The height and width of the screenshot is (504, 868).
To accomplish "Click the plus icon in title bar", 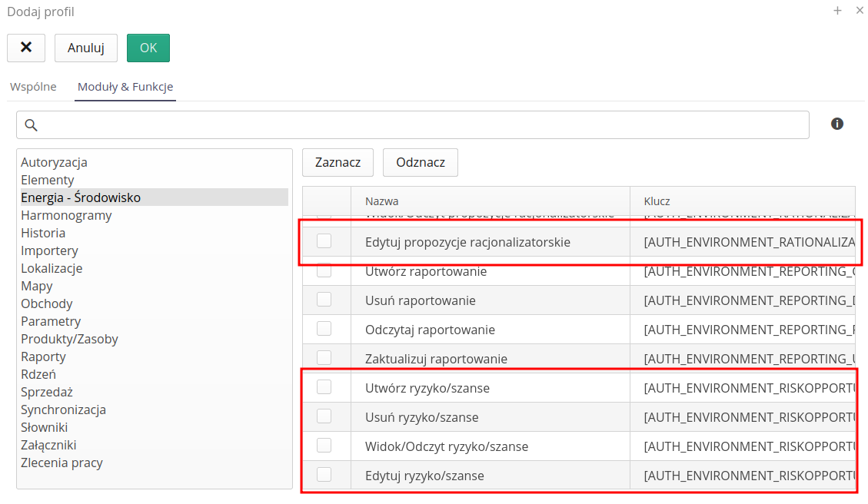I will 837,11.
